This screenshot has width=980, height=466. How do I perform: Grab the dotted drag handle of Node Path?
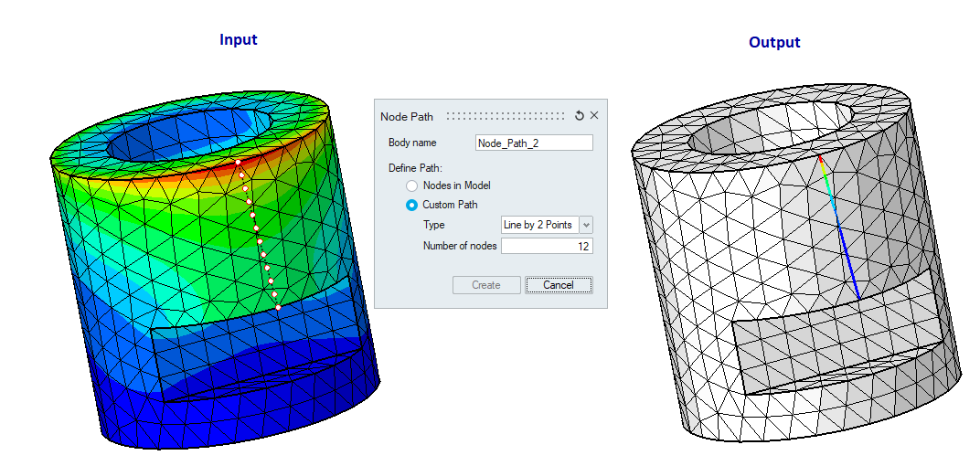(x=506, y=116)
